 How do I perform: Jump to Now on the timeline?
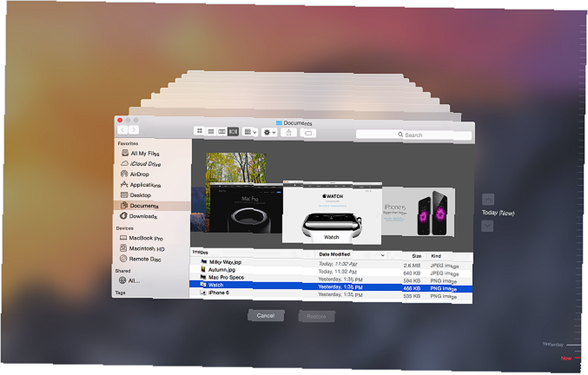pyautogui.click(x=566, y=358)
